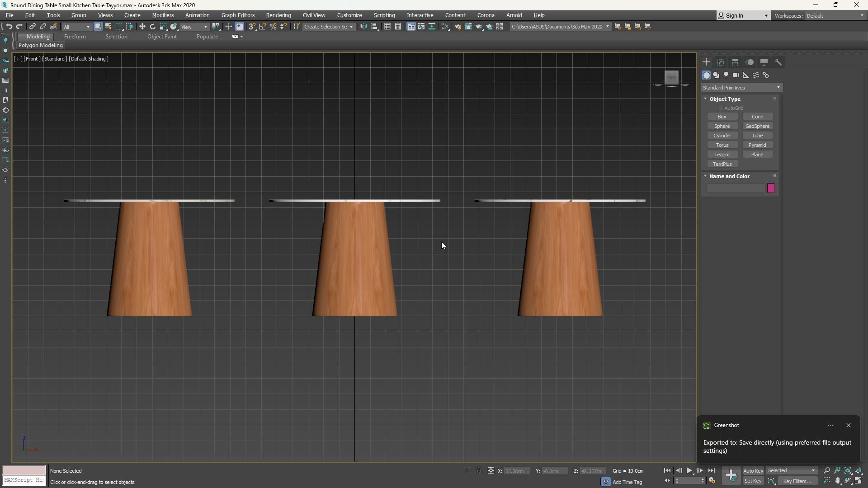Click the Teapot primitive button

(x=722, y=155)
